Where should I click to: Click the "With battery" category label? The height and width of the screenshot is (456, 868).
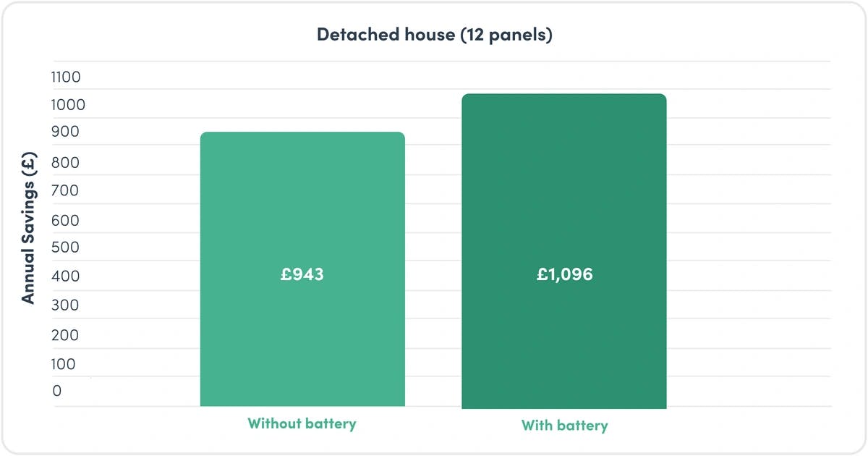coord(564,426)
